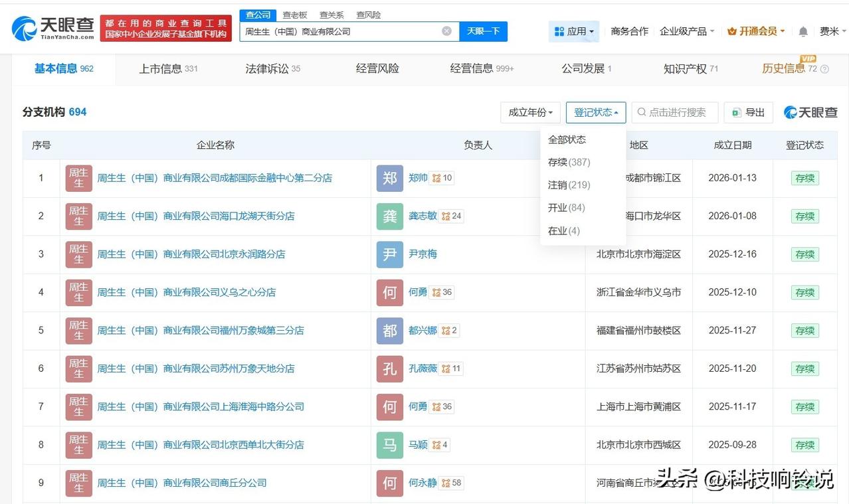Open 海口龙湖天街分店 branch link
The image size is (849, 504).
(x=196, y=216)
